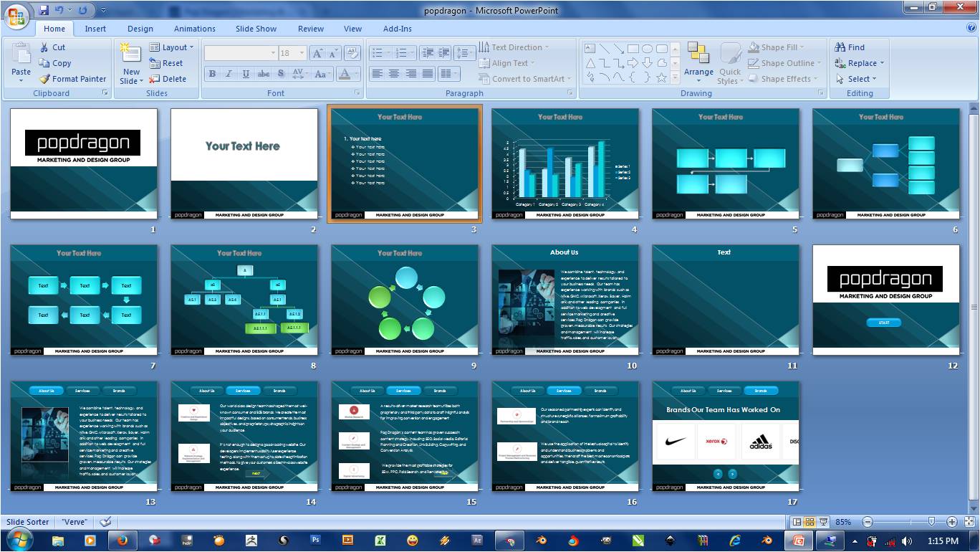Click the New Slide button
Screen dimensions: 980x552
131,64
